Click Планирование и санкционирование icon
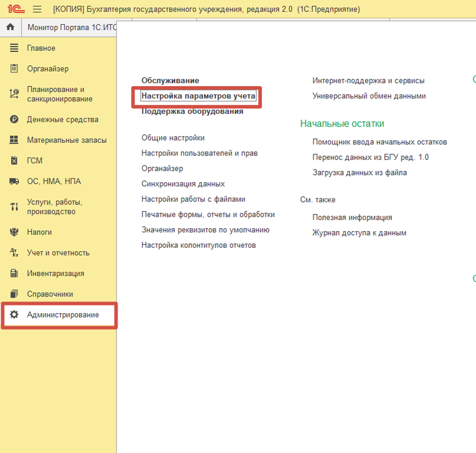The width and height of the screenshot is (476, 453). [x=14, y=94]
